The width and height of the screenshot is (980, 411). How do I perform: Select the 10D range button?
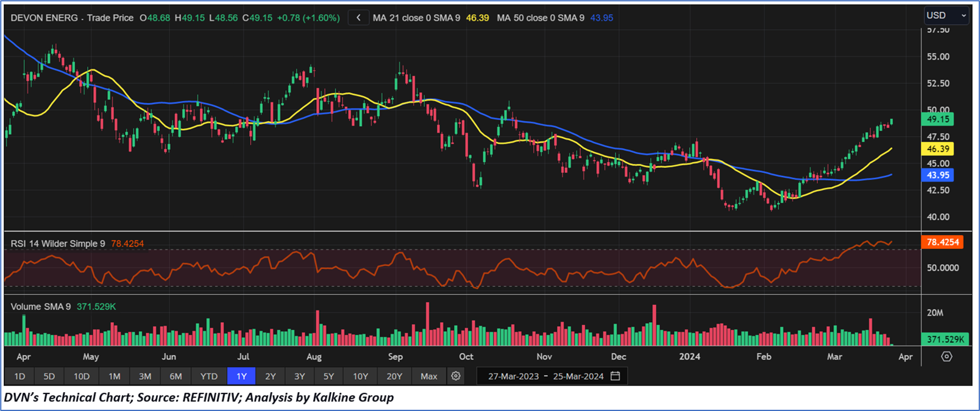click(82, 376)
